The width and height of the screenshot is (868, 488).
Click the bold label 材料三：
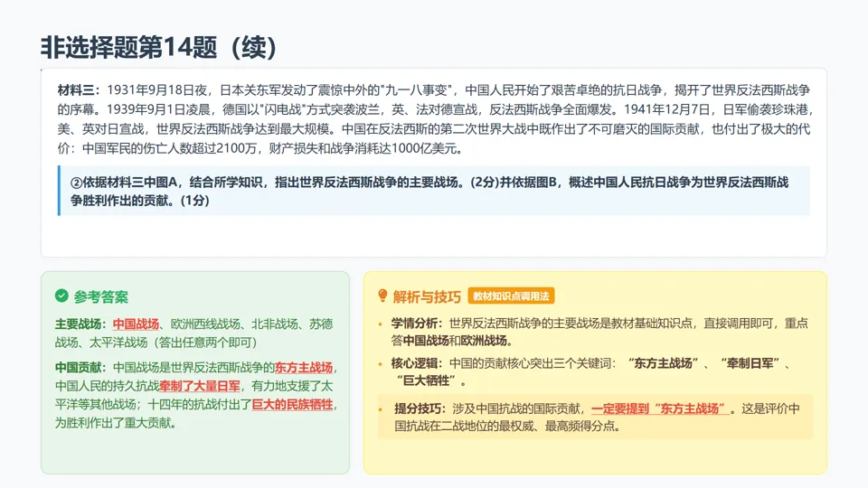coord(80,90)
